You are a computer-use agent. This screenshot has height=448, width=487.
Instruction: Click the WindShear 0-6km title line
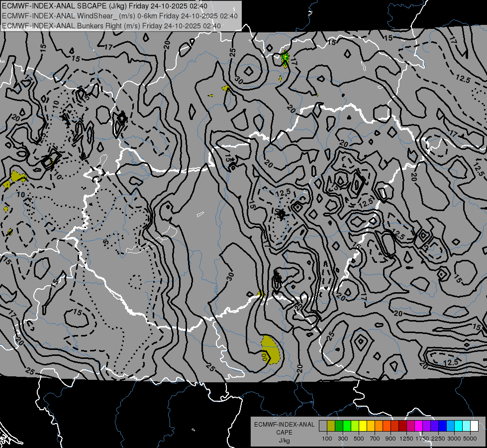120,16
